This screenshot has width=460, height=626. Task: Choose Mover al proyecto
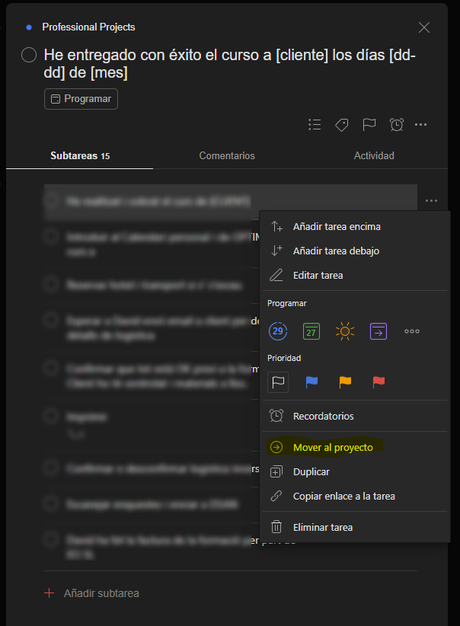[355, 447]
